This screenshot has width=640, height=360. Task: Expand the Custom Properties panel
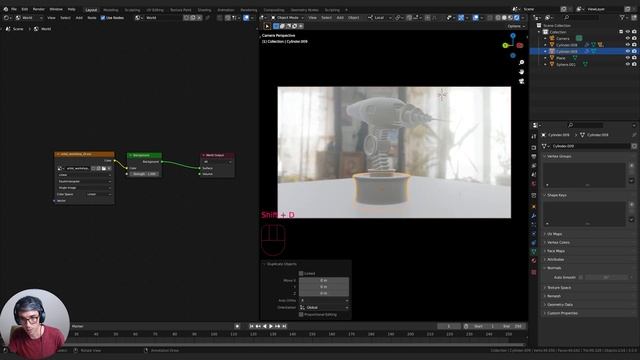562,313
